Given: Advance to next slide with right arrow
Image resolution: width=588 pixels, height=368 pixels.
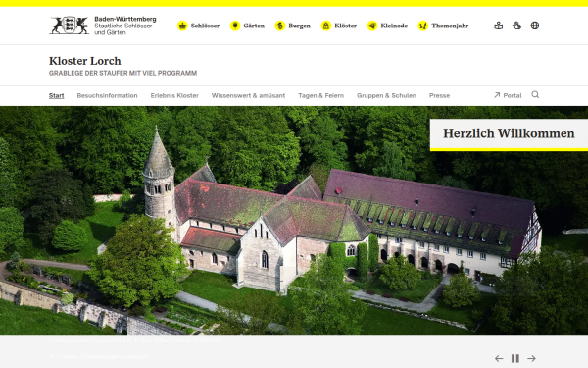Looking at the screenshot, I should [x=531, y=358].
